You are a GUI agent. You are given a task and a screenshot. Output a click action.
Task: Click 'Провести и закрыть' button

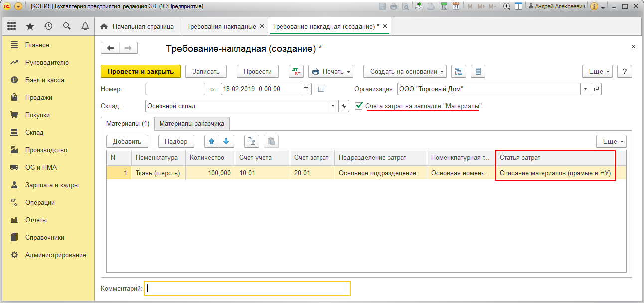point(141,71)
